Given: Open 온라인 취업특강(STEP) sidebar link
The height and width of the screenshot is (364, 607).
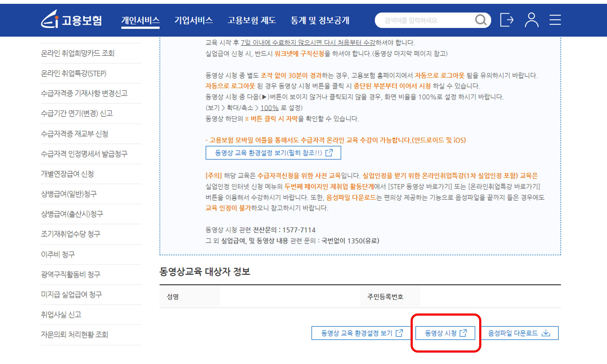Looking at the screenshot, I should coord(73,73).
